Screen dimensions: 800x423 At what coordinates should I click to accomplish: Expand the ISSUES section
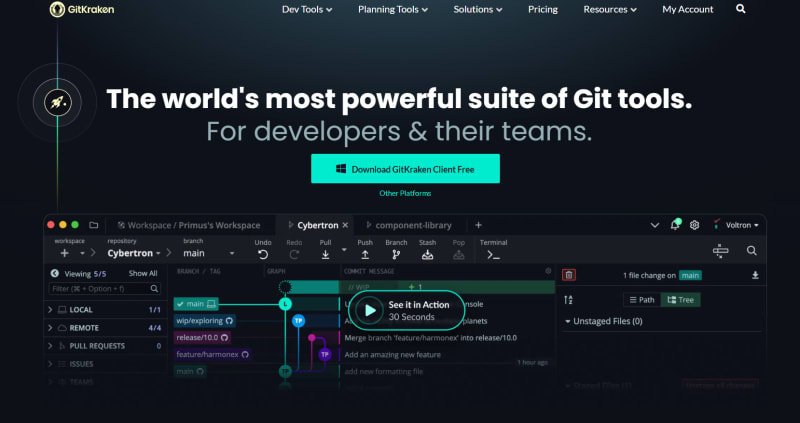pyautogui.click(x=51, y=364)
